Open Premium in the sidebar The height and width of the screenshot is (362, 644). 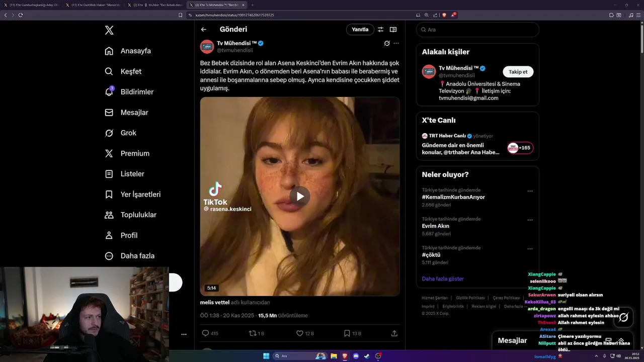tap(127, 153)
